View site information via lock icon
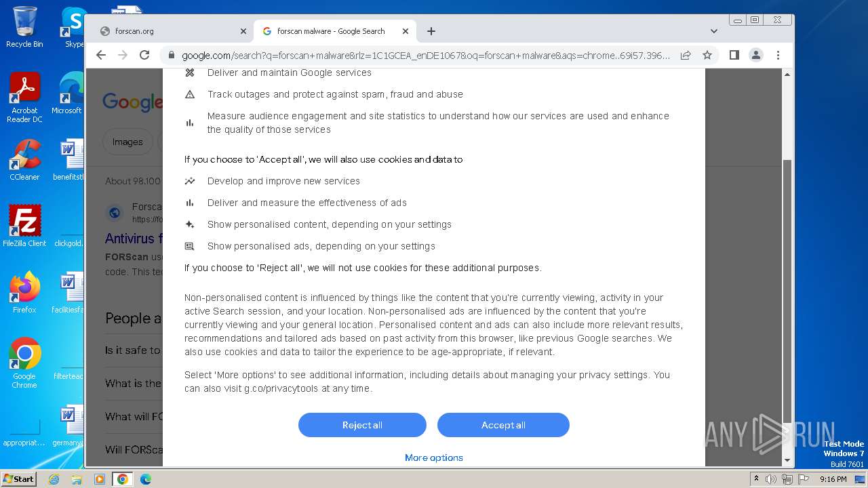The image size is (868, 488). 171,56
